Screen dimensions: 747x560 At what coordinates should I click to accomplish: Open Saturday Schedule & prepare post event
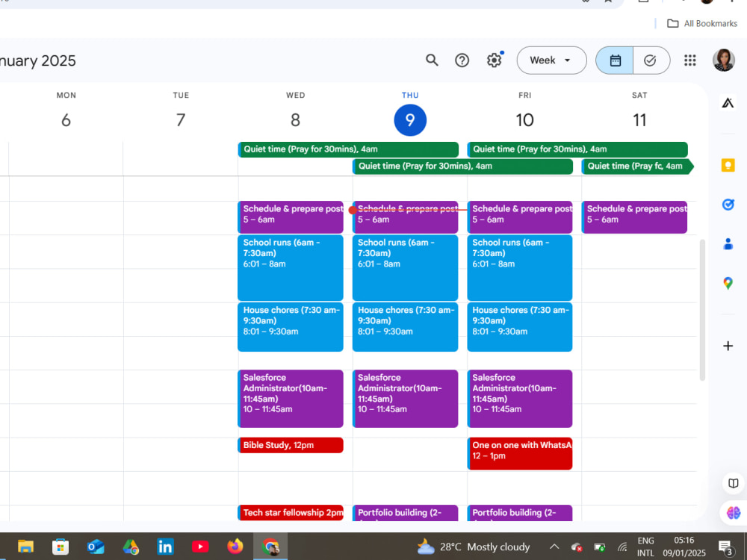click(x=634, y=217)
